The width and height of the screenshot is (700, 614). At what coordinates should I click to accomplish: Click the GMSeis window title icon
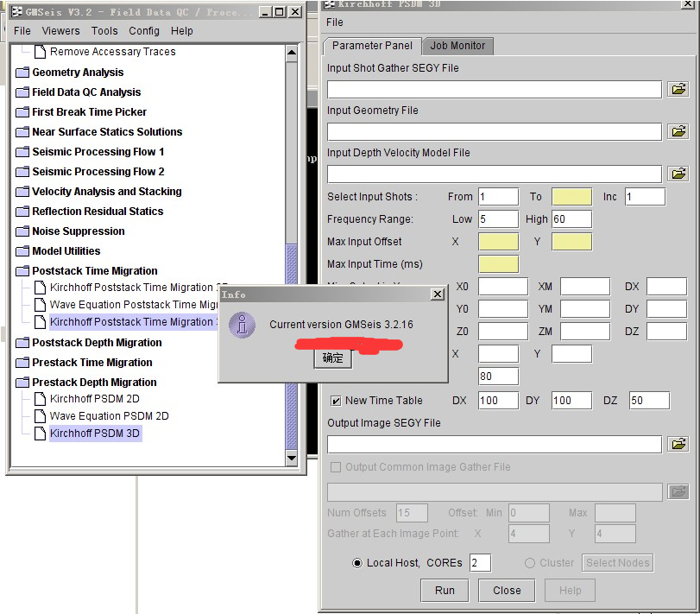point(17,12)
